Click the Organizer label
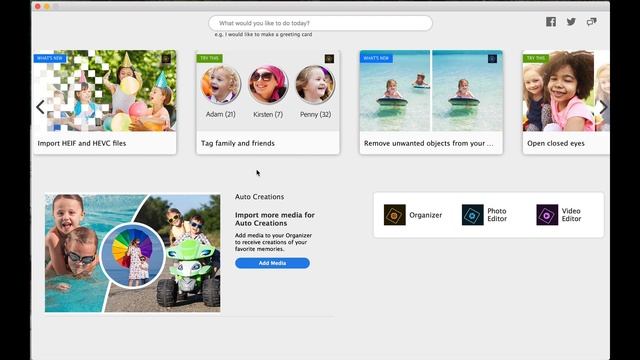This screenshot has width=640, height=360. point(426,215)
